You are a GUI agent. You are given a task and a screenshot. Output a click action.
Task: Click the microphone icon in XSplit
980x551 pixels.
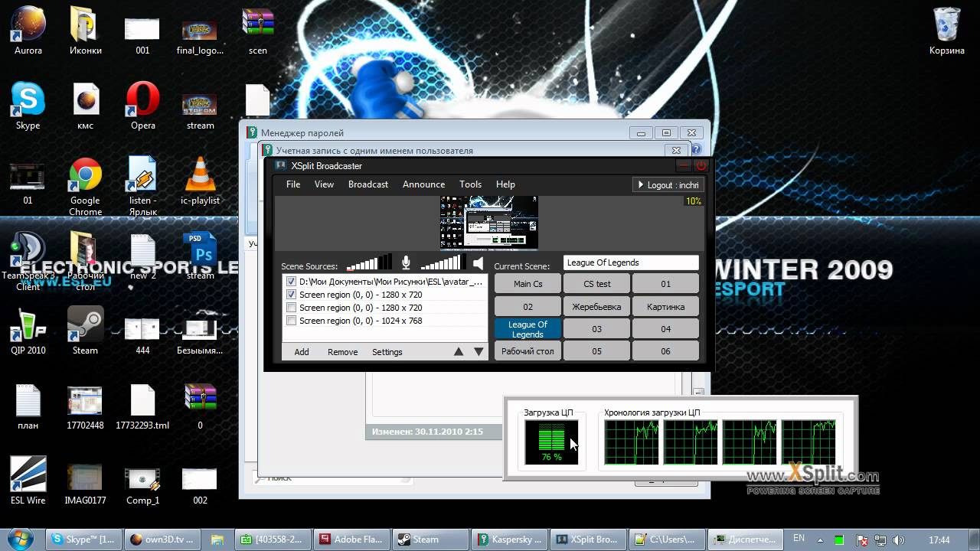tap(406, 263)
